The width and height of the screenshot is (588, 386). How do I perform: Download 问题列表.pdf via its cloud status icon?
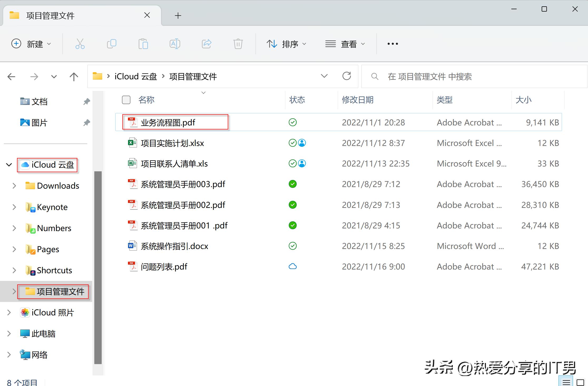[x=292, y=266]
